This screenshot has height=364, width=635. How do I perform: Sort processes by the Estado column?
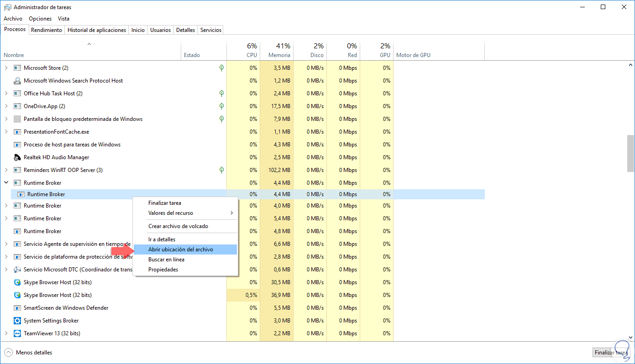(204, 51)
